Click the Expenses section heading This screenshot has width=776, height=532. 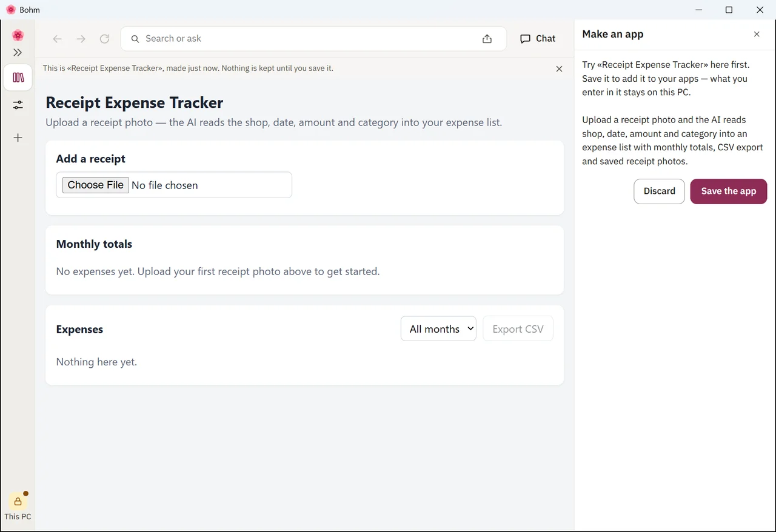pos(79,330)
